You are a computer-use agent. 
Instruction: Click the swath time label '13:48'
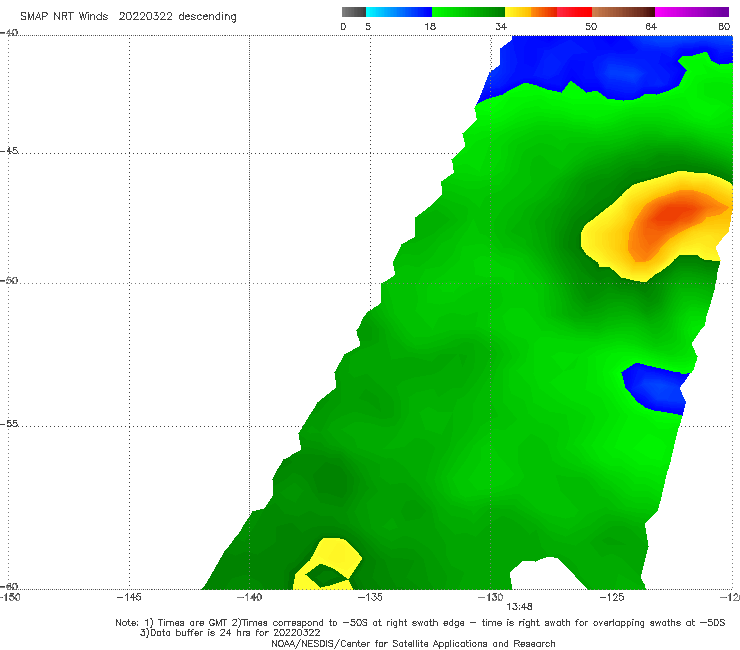point(519,607)
